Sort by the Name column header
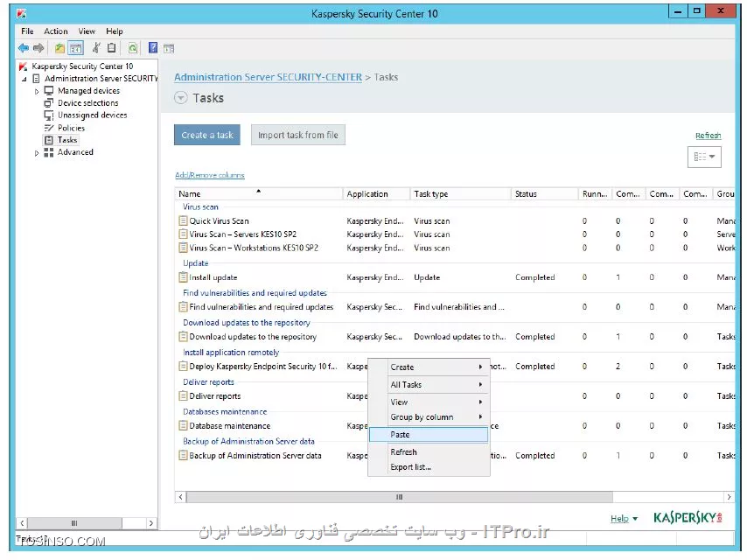 259,194
